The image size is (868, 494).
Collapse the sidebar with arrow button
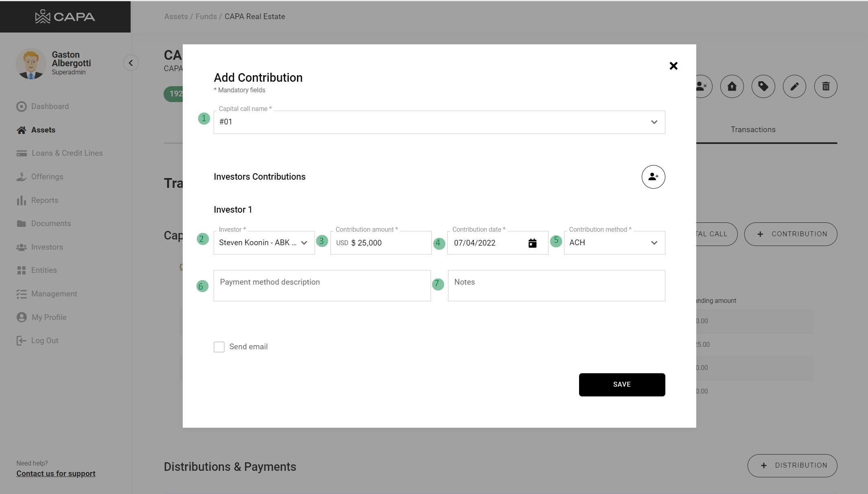pyautogui.click(x=131, y=63)
